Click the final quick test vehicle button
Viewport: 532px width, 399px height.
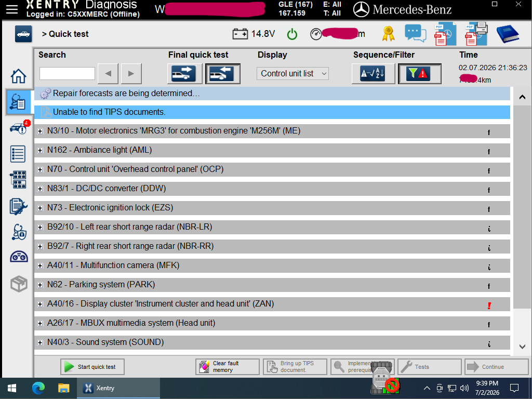223,74
